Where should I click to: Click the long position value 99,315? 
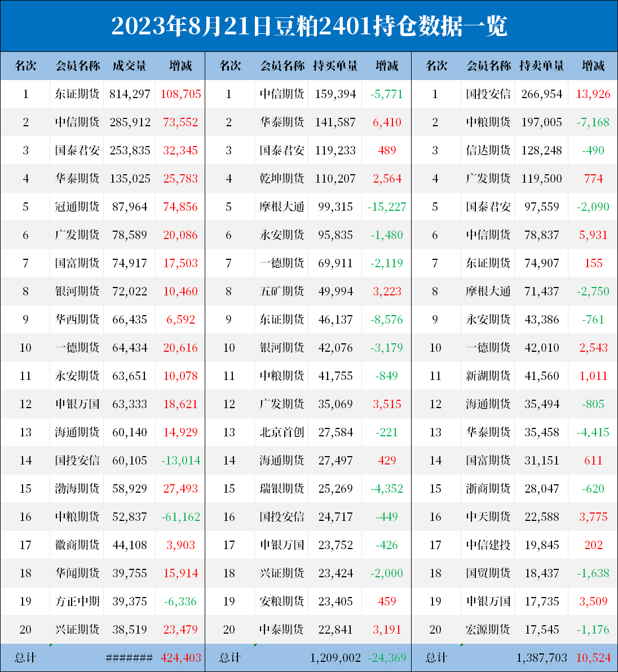[336, 207]
